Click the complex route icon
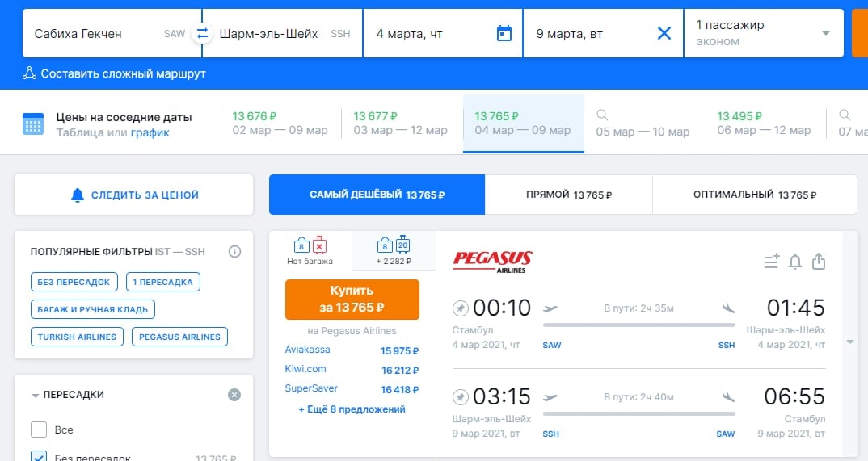The width and height of the screenshot is (868, 461). tap(29, 73)
